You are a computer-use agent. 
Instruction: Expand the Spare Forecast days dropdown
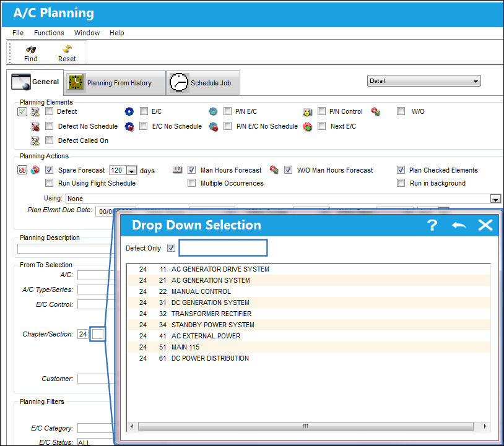pos(131,171)
